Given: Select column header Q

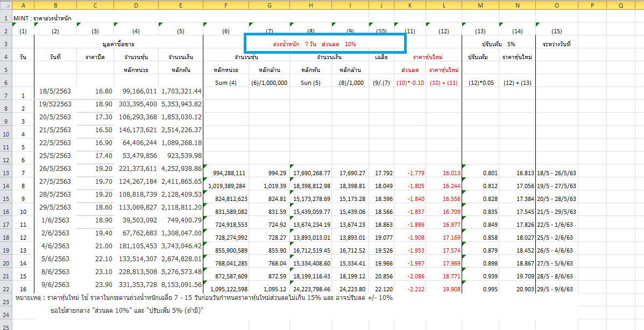Looking at the screenshot, I should click(x=620, y=5).
